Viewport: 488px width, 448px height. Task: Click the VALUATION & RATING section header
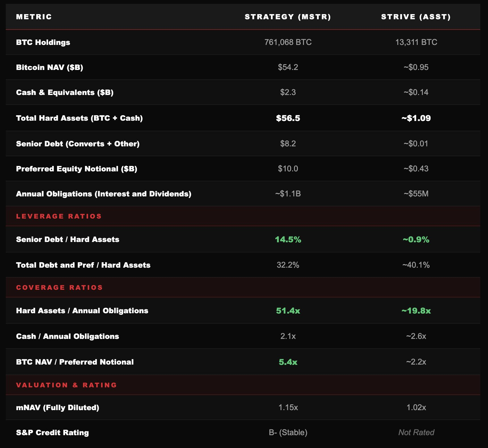point(66,385)
